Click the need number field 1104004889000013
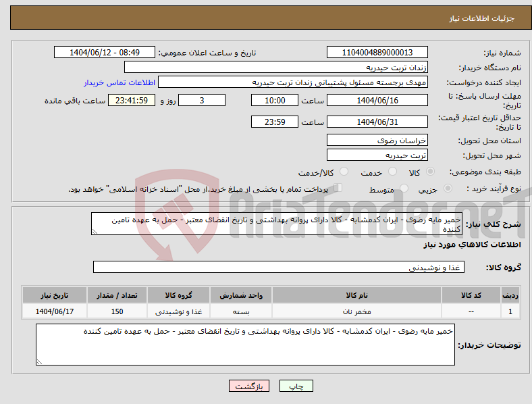Viewport: 532px width, 404px height. click(x=377, y=52)
